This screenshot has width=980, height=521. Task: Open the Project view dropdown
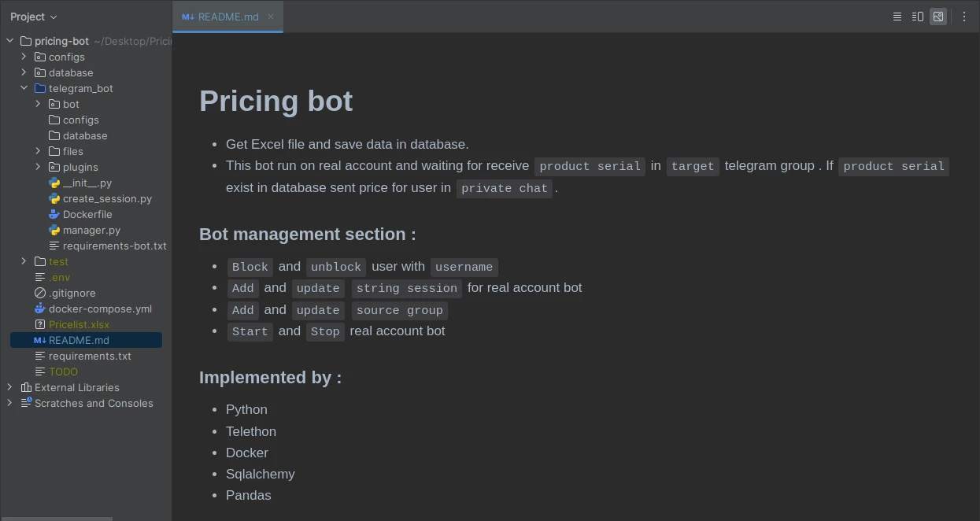[x=34, y=17]
